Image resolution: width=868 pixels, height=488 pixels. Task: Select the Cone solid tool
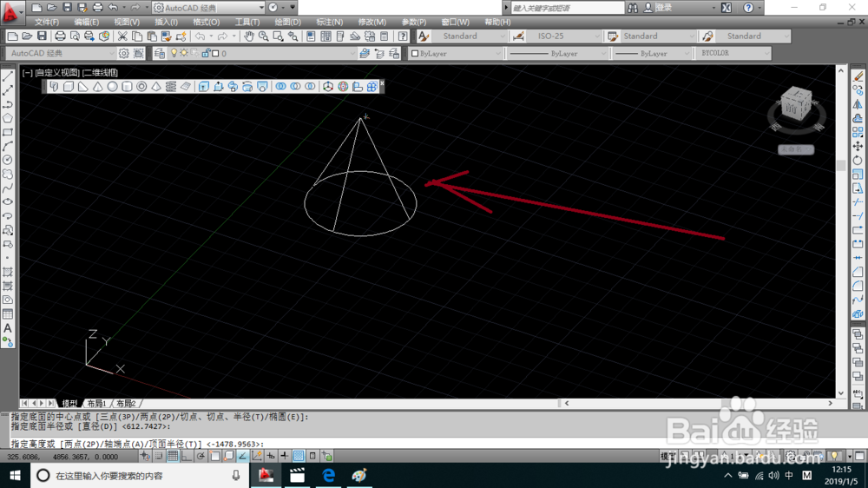pos(97,87)
